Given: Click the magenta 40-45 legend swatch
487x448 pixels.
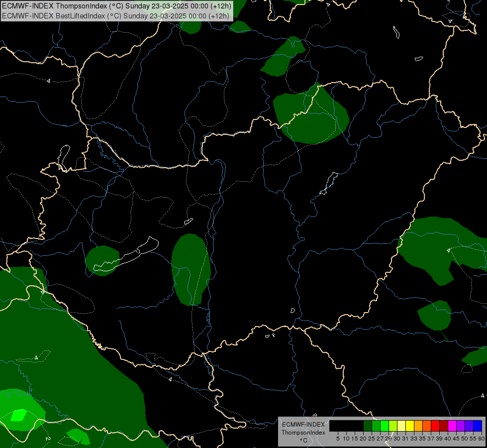Looking at the screenshot, I should click(452, 426).
